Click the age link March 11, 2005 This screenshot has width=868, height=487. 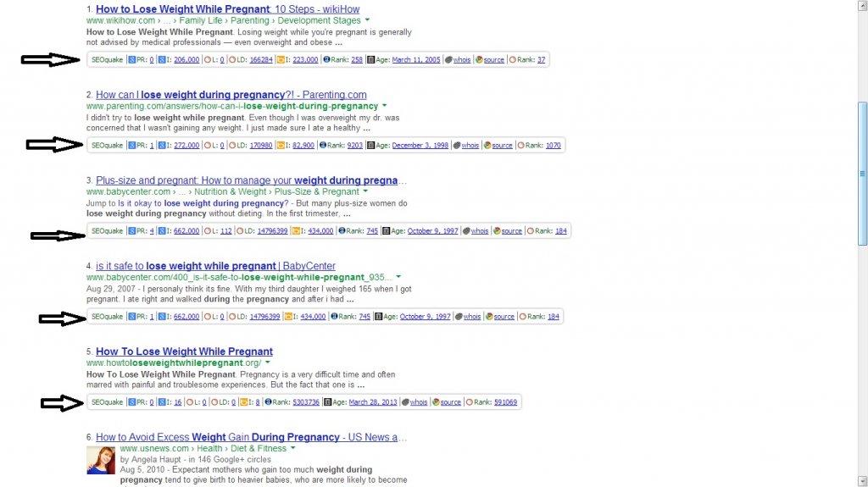[415, 60]
